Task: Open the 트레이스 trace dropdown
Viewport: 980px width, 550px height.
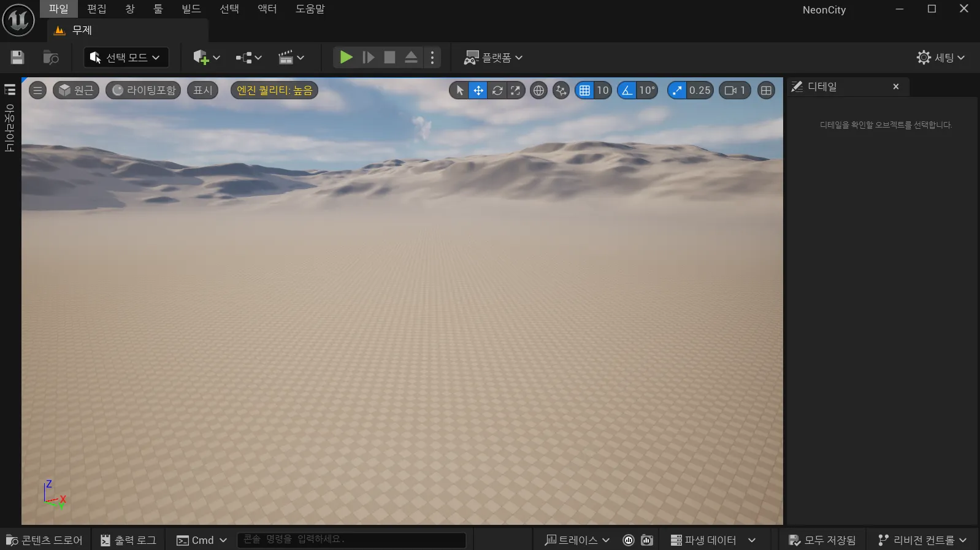Action: pos(577,540)
